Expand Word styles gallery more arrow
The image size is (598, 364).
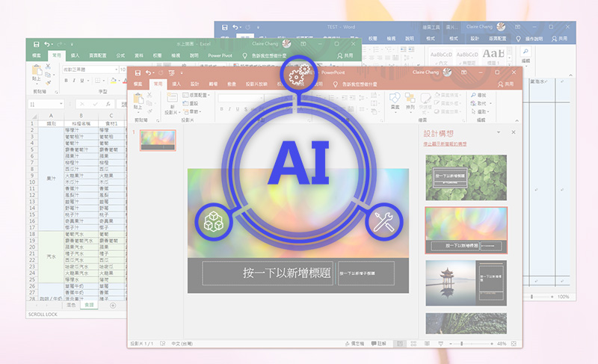click(511, 64)
